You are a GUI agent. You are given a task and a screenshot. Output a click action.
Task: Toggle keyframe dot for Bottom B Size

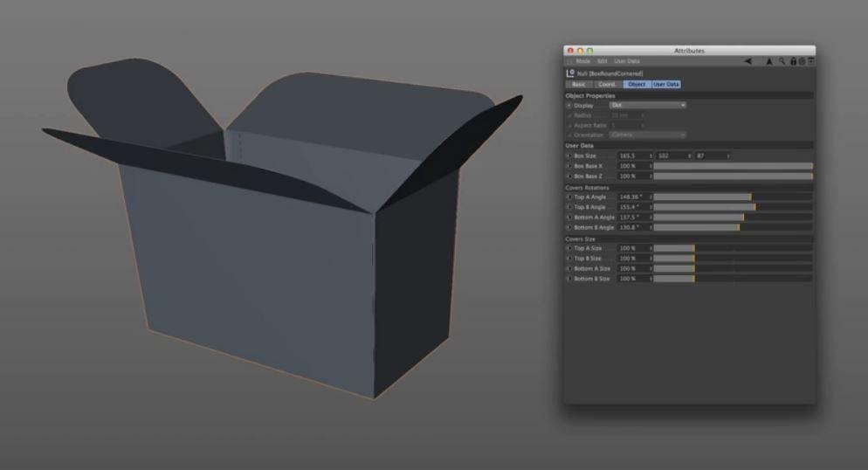click(x=569, y=279)
